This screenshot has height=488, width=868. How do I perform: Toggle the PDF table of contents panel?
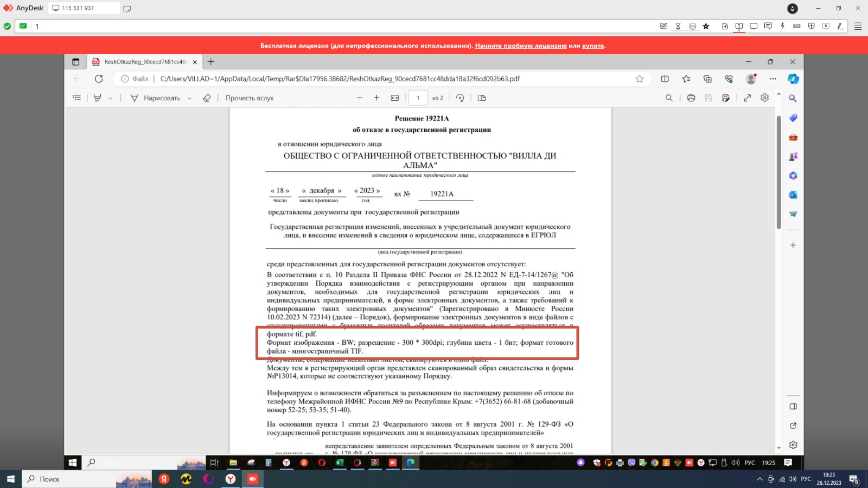point(76,98)
